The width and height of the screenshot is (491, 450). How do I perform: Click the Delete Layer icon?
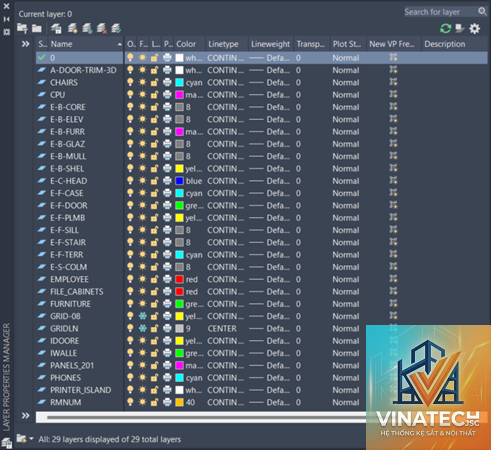coord(101,29)
